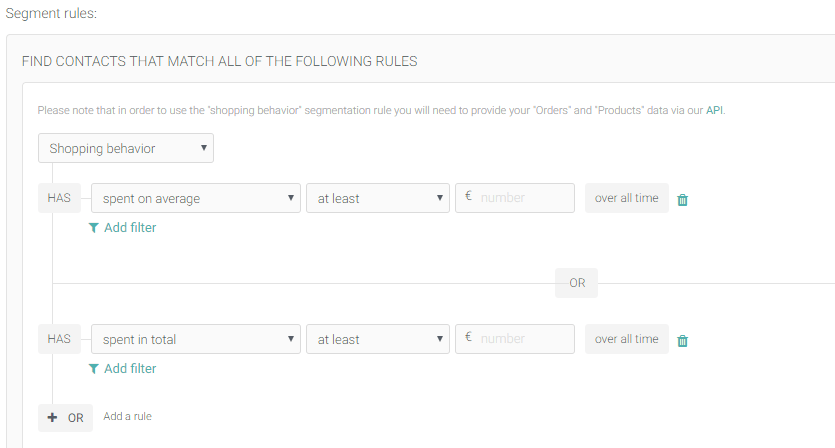Click the funnel icon under 'spent on average' rule
The width and height of the screenshot is (835, 448).
click(x=93, y=228)
